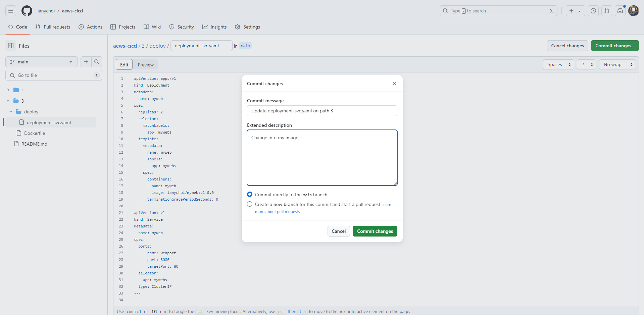This screenshot has height=315, width=644.
Task: Switch to the Preview tab
Action: 146,65
